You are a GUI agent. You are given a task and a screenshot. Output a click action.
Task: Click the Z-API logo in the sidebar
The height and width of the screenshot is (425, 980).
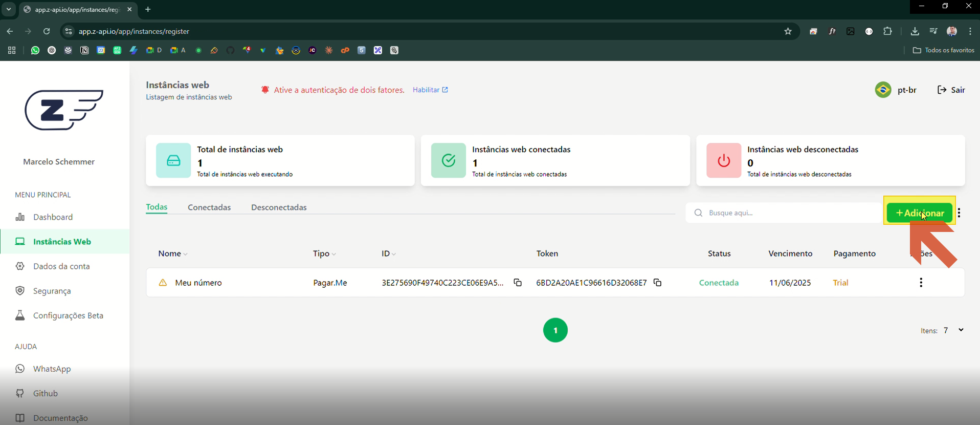point(64,110)
